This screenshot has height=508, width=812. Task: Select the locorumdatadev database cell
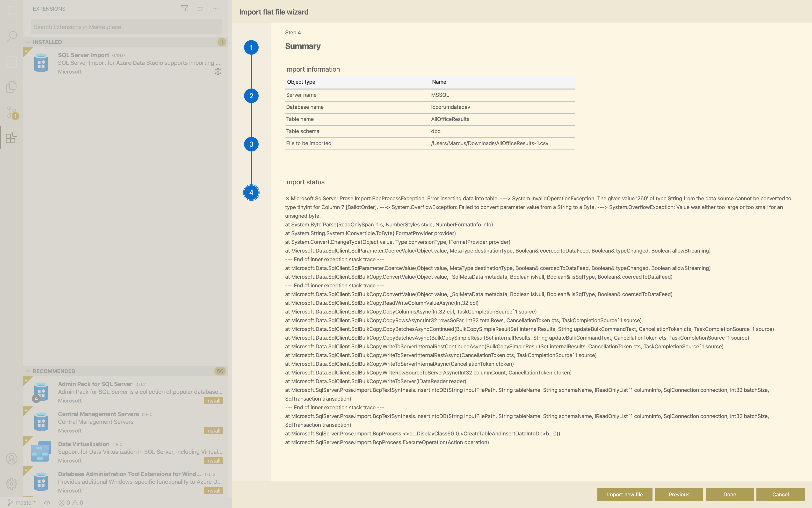[502, 107]
